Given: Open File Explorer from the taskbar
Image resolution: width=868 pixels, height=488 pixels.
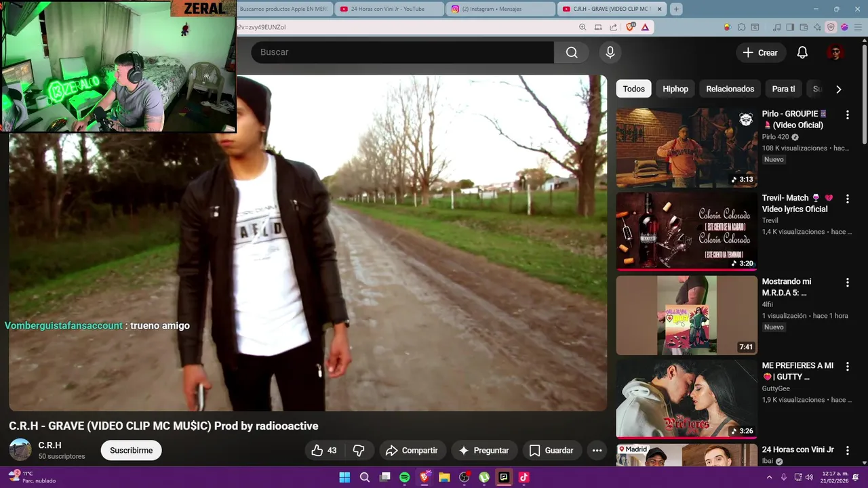Looking at the screenshot, I should click(x=444, y=477).
